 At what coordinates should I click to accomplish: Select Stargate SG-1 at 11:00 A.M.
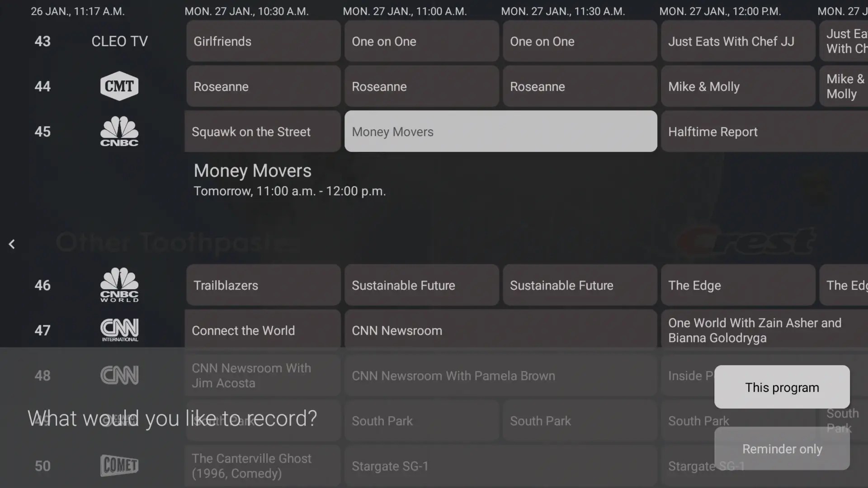501,466
